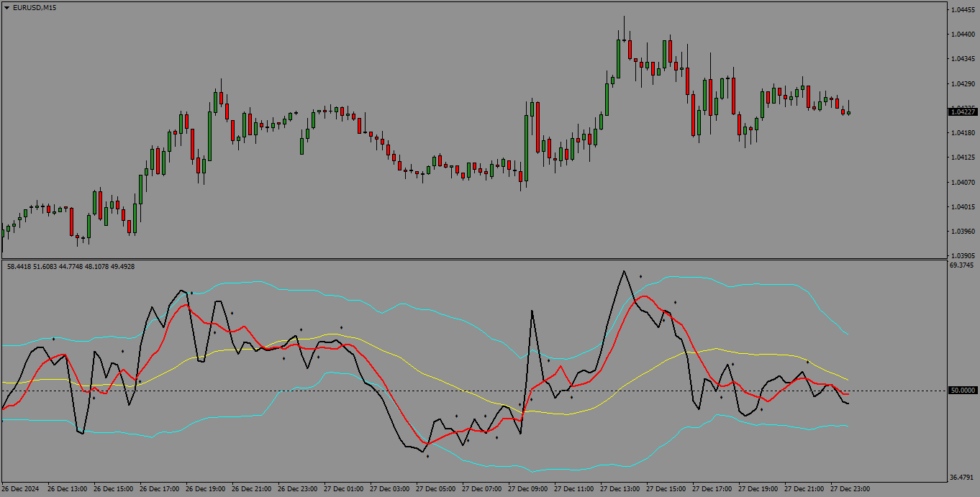980x497 pixels.
Task: Click the 27 Dec 07:00 time label
Action: [x=482, y=489]
